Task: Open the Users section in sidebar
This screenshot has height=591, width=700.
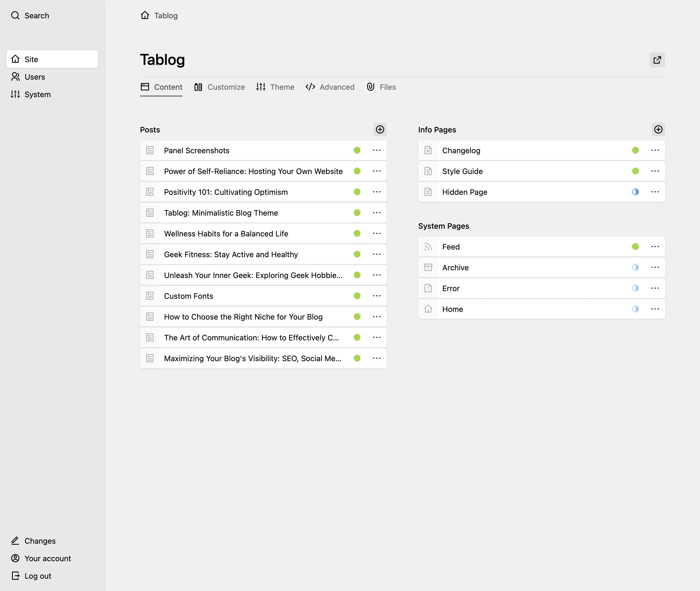Action: point(28,77)
